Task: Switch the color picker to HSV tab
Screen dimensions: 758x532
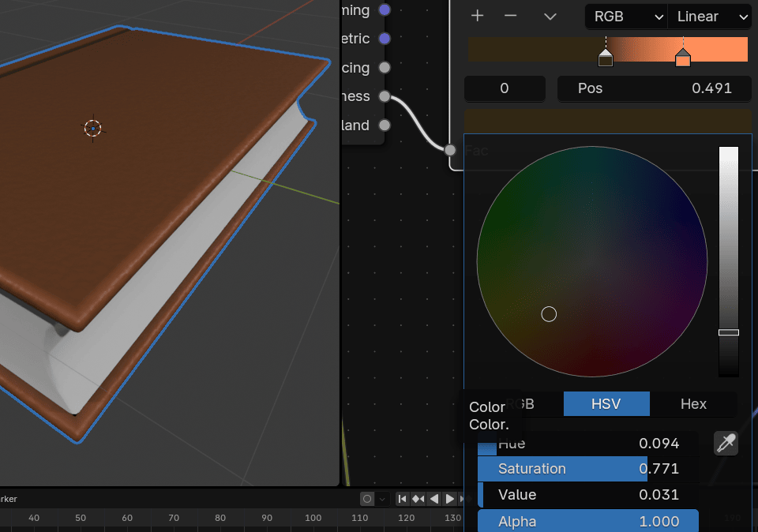Action: point(606,404)
